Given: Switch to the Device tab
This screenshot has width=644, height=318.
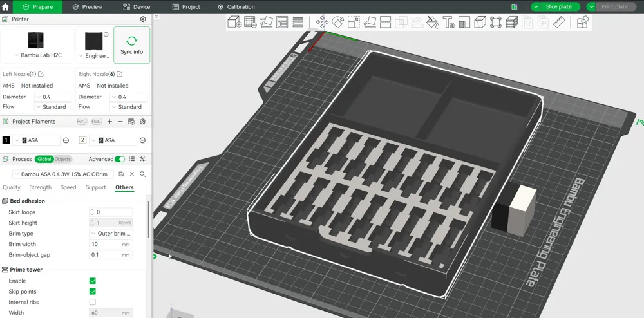Looking at the screenshot, I should pos(137,6).
